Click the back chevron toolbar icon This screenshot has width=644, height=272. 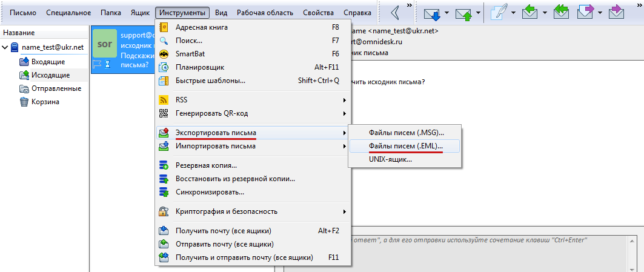pyautogui.click(x=395, y=13)
